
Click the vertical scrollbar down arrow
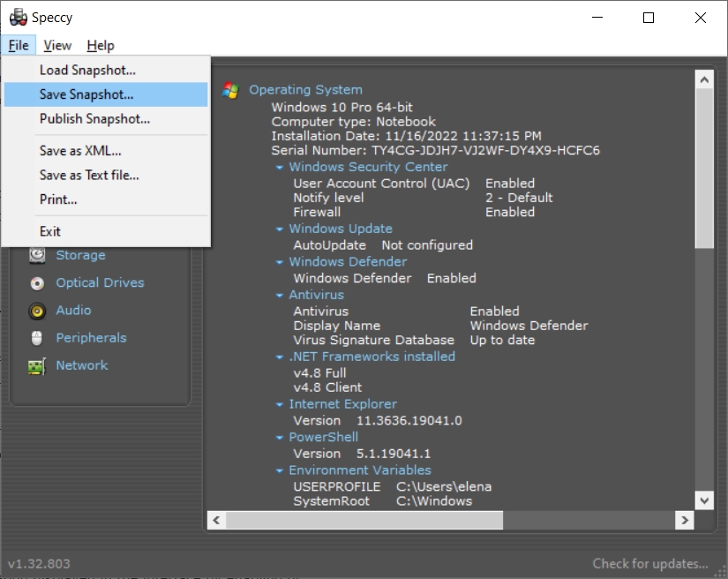pos(704,500)
